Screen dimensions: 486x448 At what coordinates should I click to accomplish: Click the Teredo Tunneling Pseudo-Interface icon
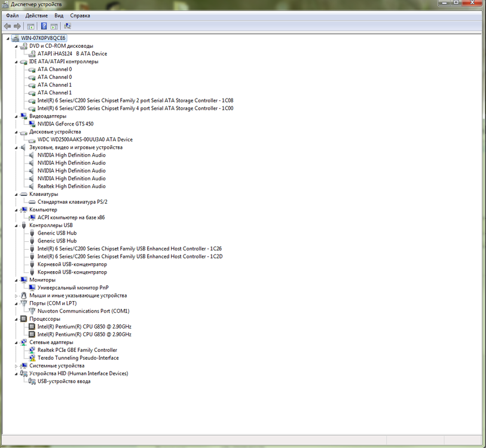click(32, 358)
